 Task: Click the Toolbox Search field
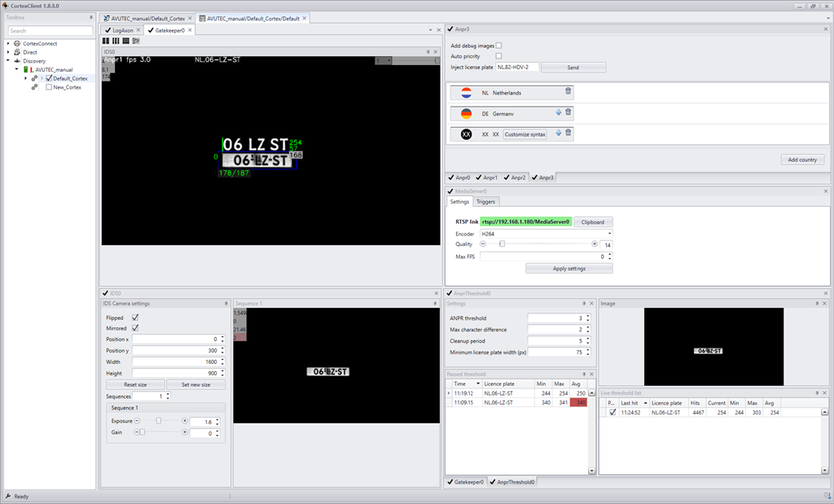[x=50, y=31]
